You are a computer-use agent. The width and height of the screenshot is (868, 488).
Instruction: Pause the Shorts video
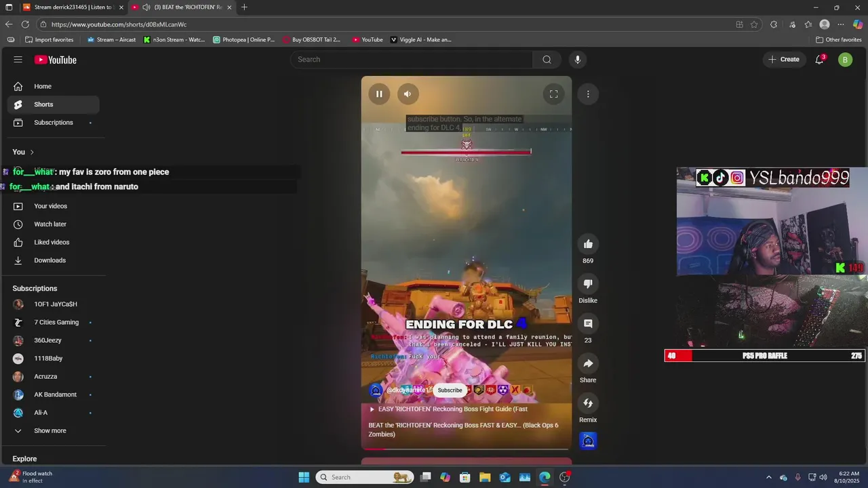tap(379, 94)
